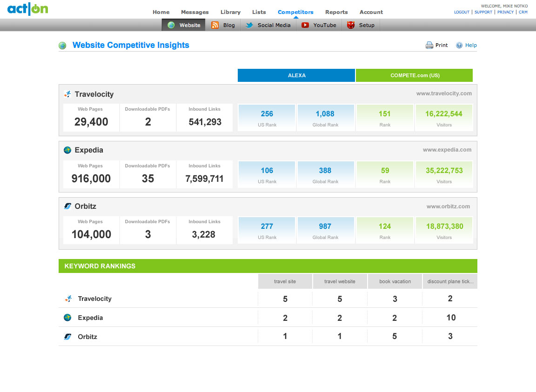Click the 'travel website' keyword column header

point(340,281)
